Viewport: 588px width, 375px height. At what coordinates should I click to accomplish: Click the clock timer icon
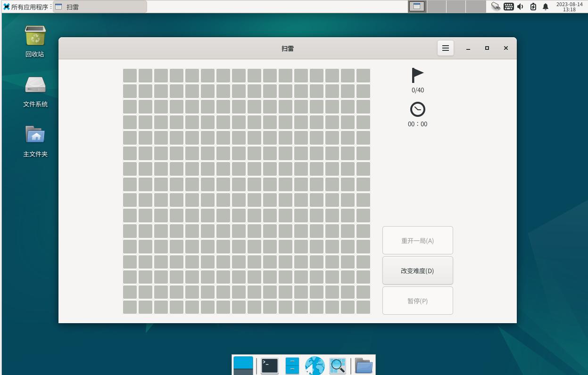418,109
